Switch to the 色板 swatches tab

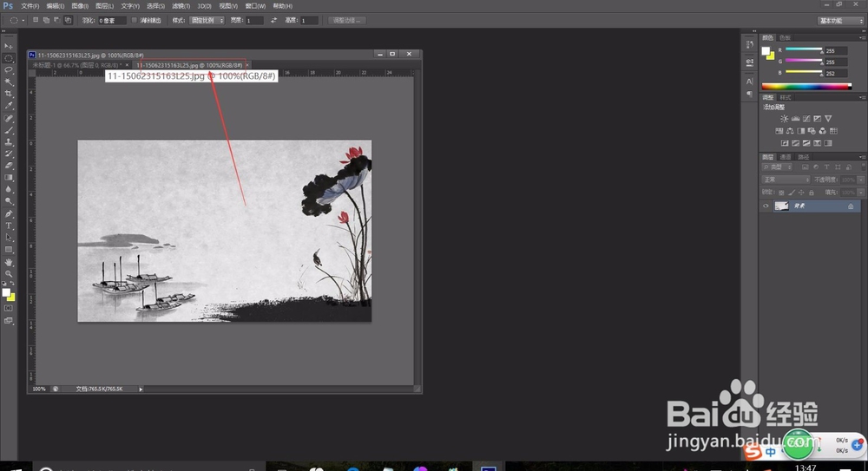tap(785, 37)
